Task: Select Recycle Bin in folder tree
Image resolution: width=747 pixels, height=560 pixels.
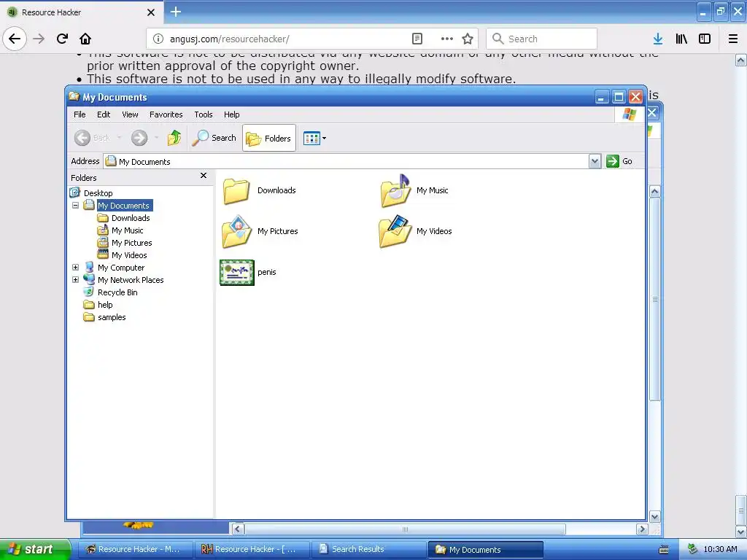Action: (117, 292)
